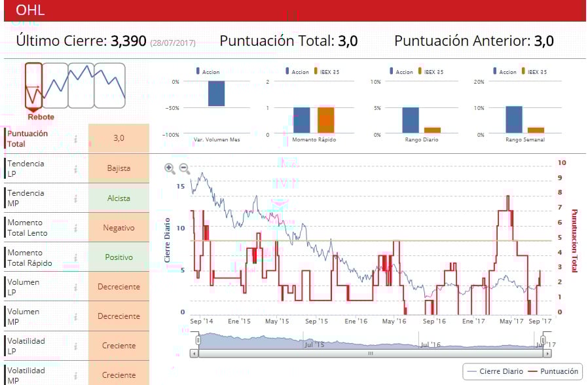Toggle Accion legend in Var. Volumen Mes chart
Screen dimensions: 588x385
[x=208, y=71]
